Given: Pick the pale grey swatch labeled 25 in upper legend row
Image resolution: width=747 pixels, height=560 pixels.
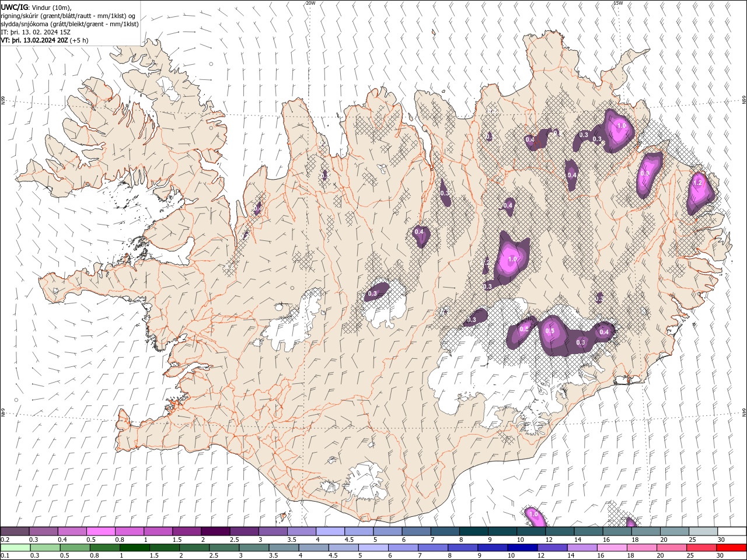Looking at the screenshot, I should coord(704,531).
